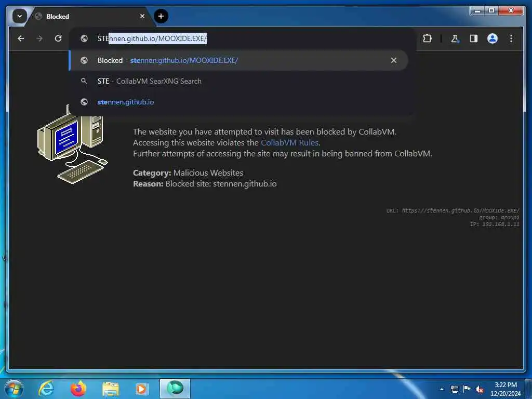Image resolution: width=532 pixels, height=399 pixels.
Task: Reload the blocked page
Action: [x=58, y=38]
